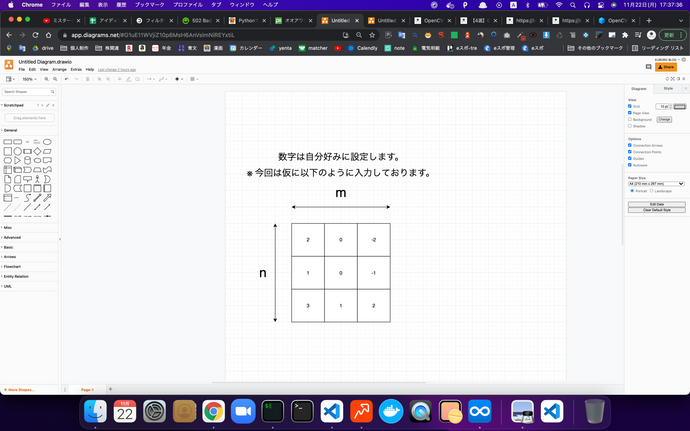The image size is (690, 431).
Task: Select the Page-1 tab
Action: tap(87, 390)
